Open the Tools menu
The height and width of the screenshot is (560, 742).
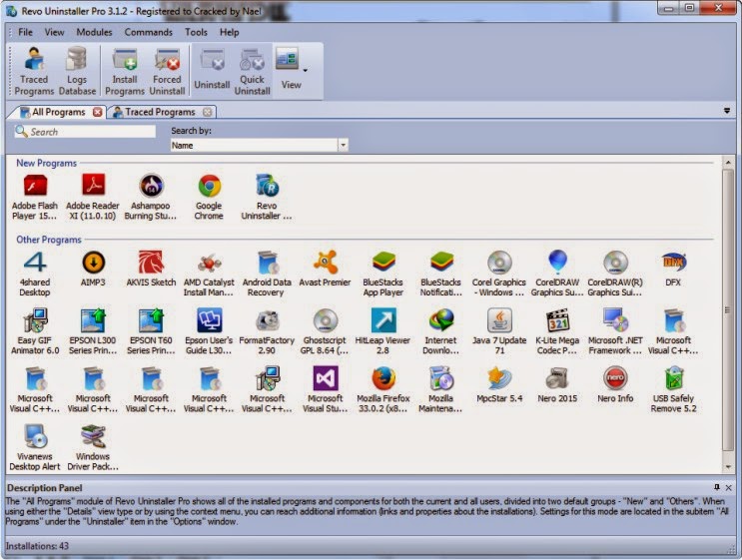tap(196, 32)
